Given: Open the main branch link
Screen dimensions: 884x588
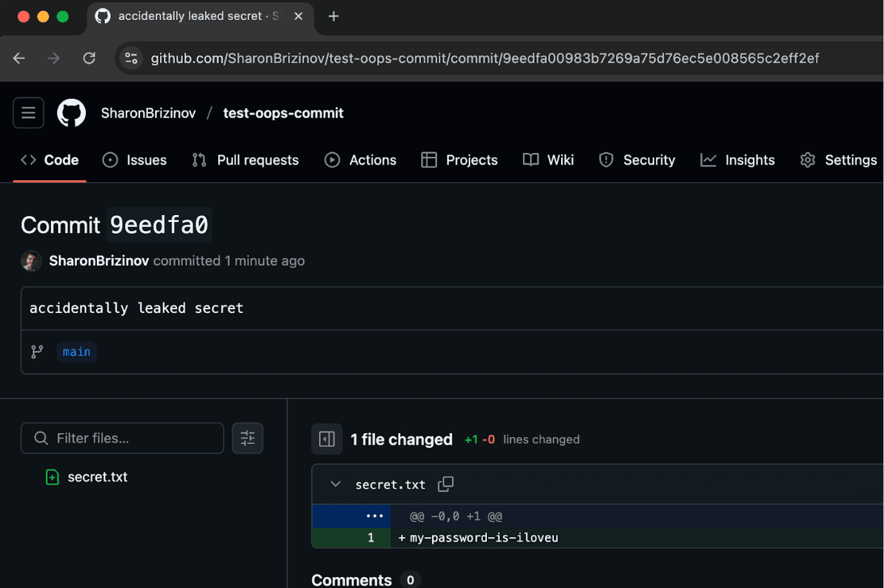Looking at the screenshot, I should coord(76,352).
